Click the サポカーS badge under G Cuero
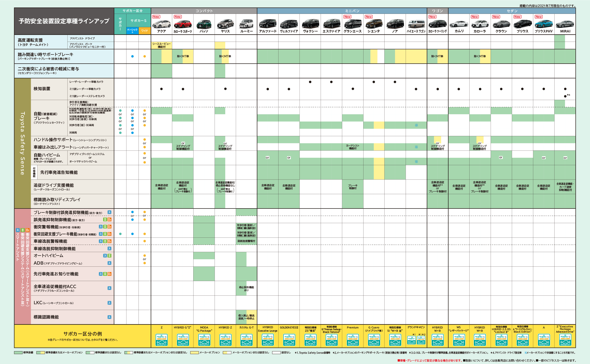The height and width of the screenshot is (364, 590). pos(374,340)
